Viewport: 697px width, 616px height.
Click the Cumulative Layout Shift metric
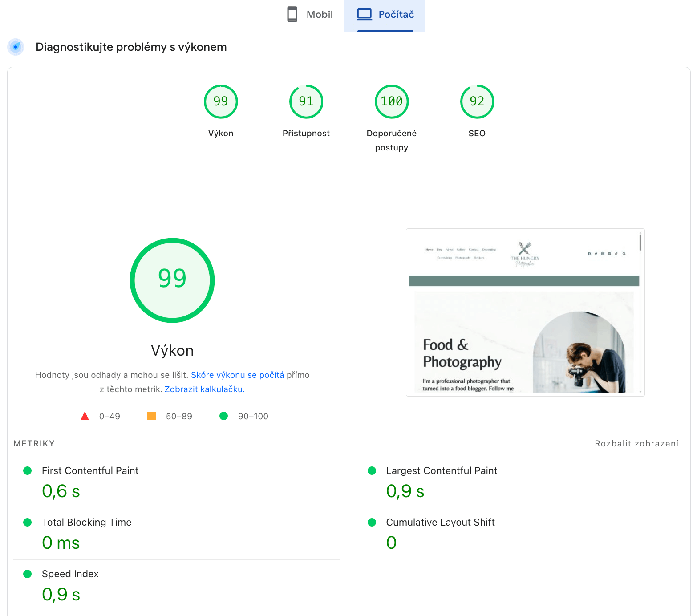(x=440, y=523)
